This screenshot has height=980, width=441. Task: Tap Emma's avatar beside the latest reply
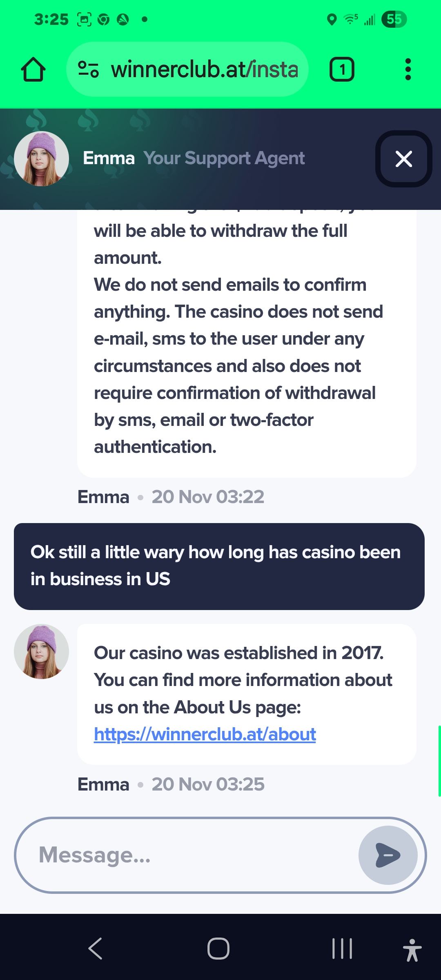pos(41,651)
